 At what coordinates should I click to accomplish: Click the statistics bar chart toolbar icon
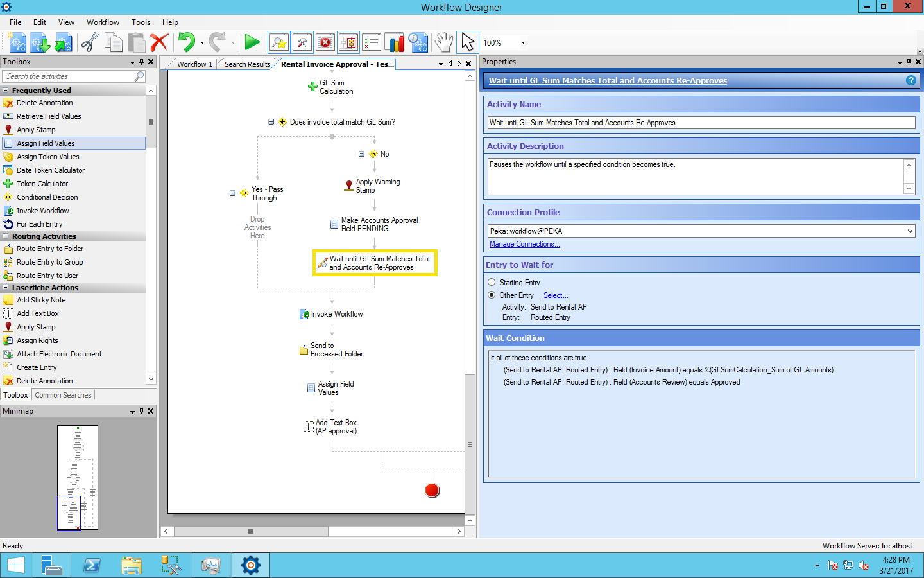point(394,43)
